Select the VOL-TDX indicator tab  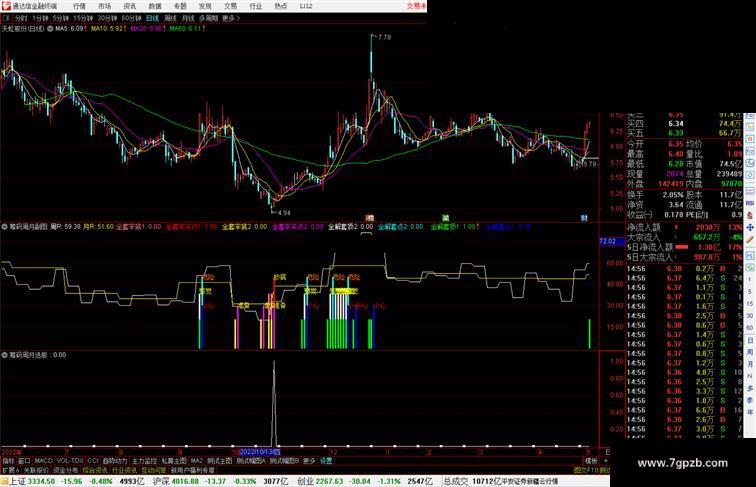pos(70,461)
